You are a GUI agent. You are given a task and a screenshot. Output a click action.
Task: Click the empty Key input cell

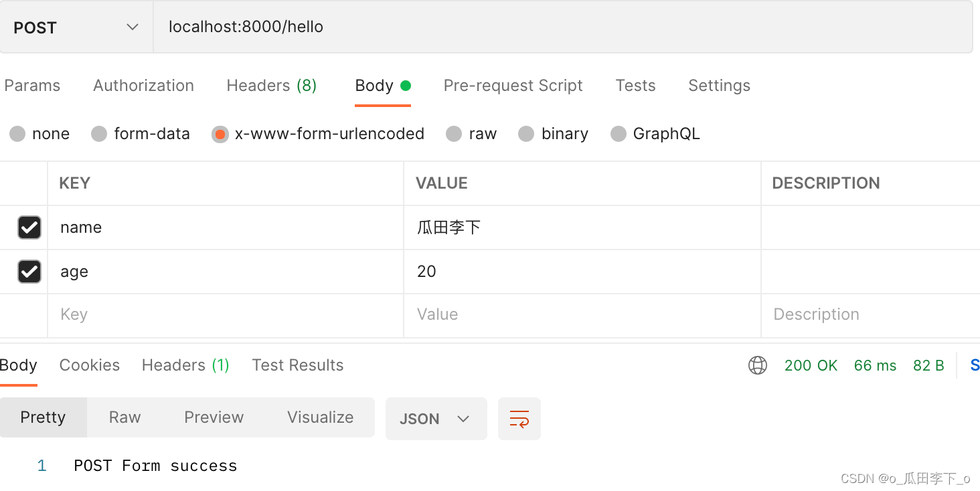tap(225, 314)
